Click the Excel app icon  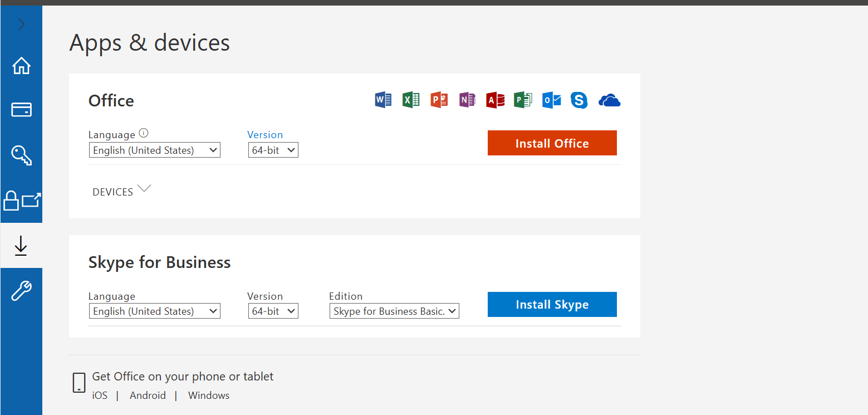coord(411,100)
